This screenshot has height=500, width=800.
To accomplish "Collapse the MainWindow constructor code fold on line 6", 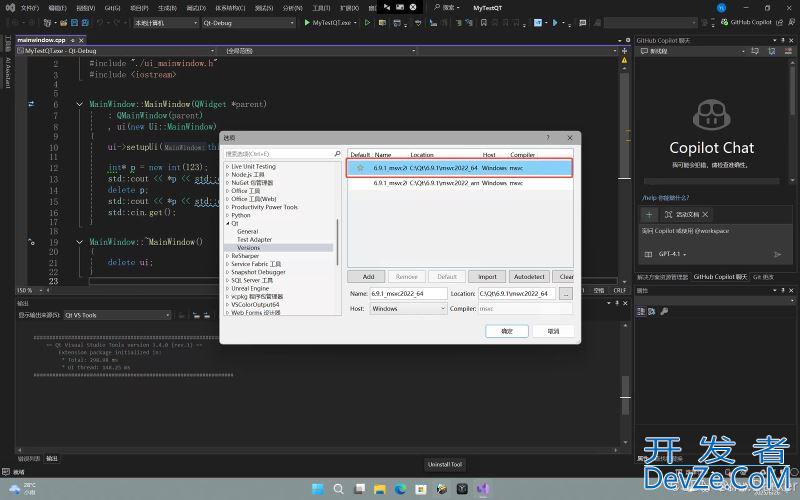I will pos(80,104).
